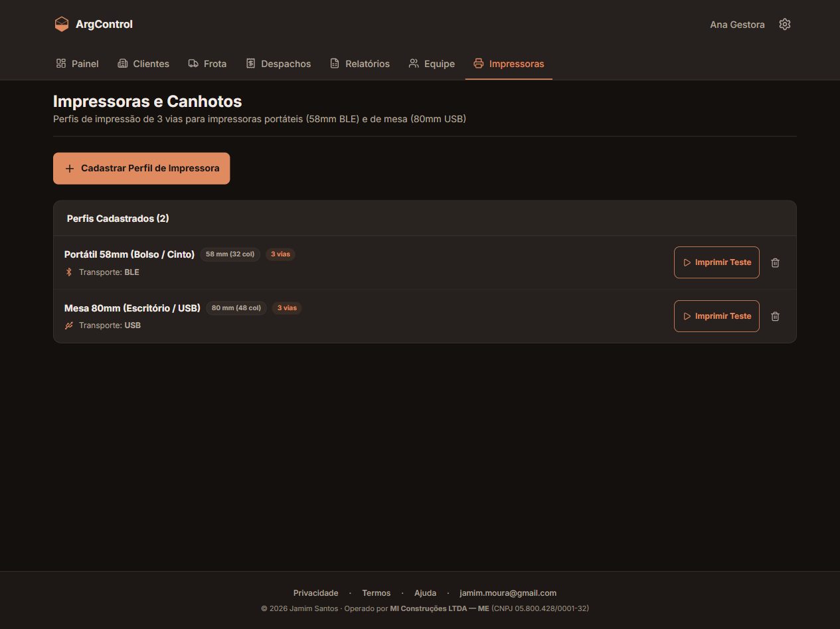Open settings via the gear icon
The height and width of the screenshot is (629, 840).
pyautogui.click(x=785, y=25)
